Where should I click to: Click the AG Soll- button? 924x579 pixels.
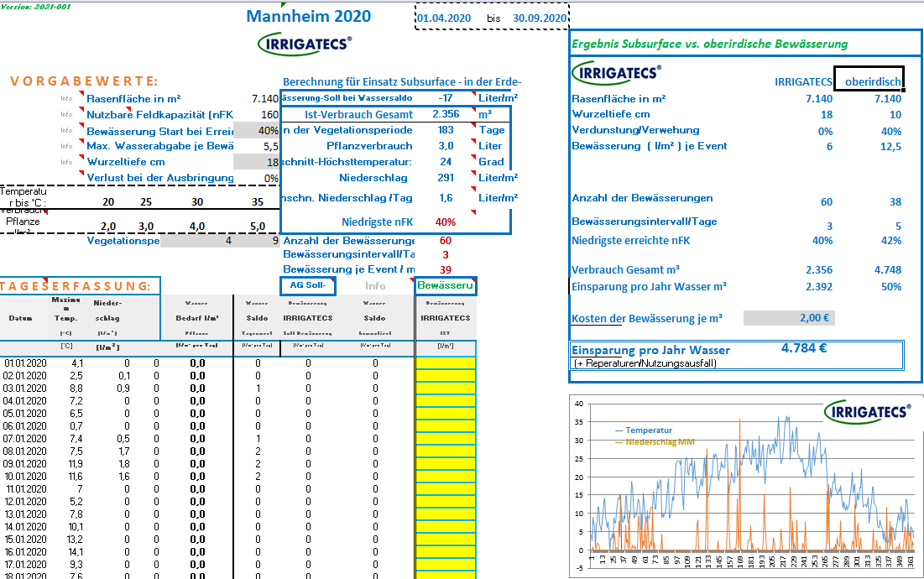pos(308,285)
